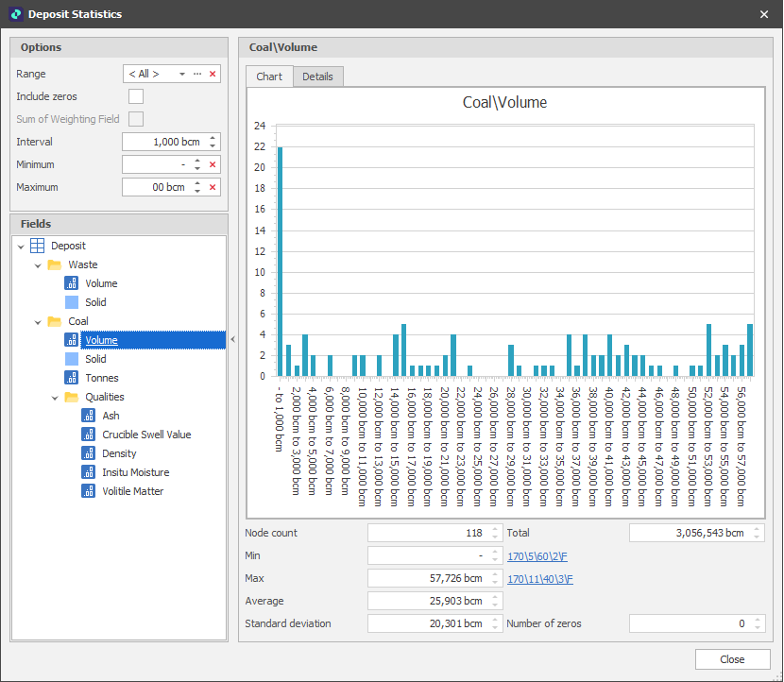Collapse the Waste folder node
The width and height of the screenshot is (784, 682).
pyautogui.click(x=38, y=264)
